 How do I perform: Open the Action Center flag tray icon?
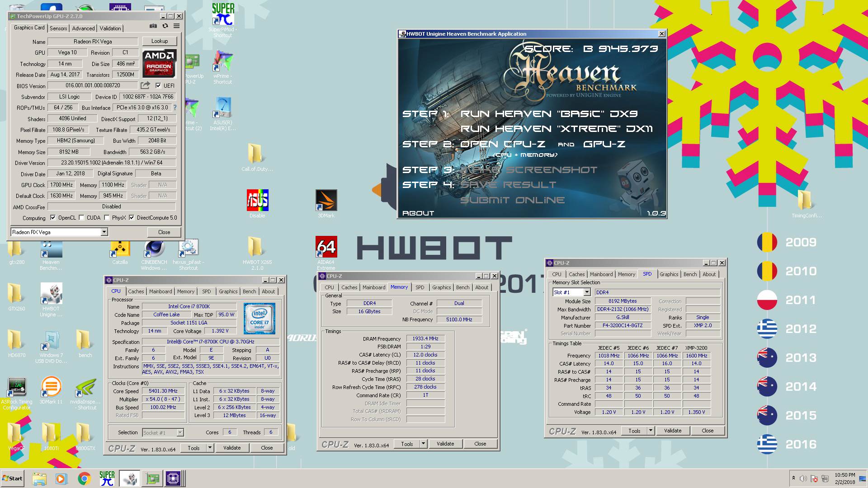(814, 479)
